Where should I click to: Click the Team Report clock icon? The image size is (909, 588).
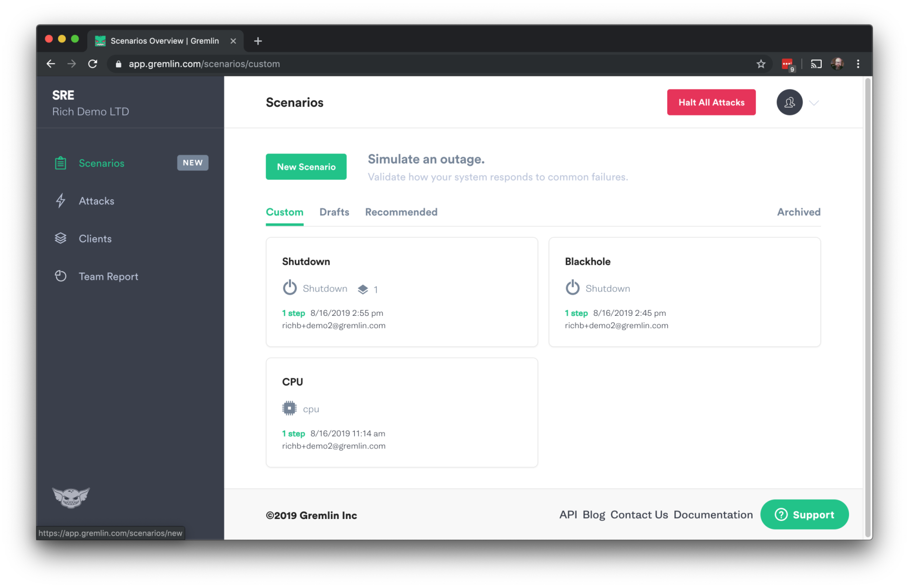(61, 276)
